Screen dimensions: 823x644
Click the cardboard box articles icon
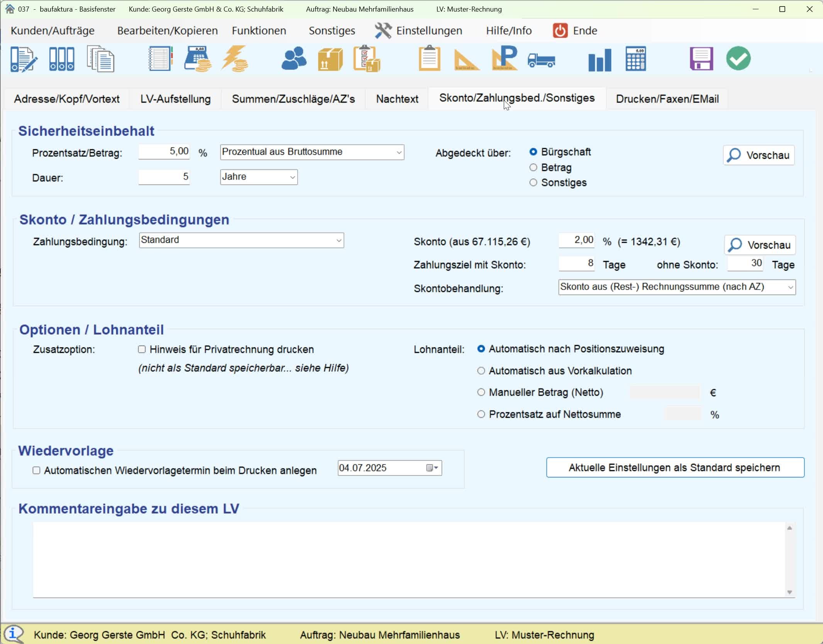click(x=330, y=59)
